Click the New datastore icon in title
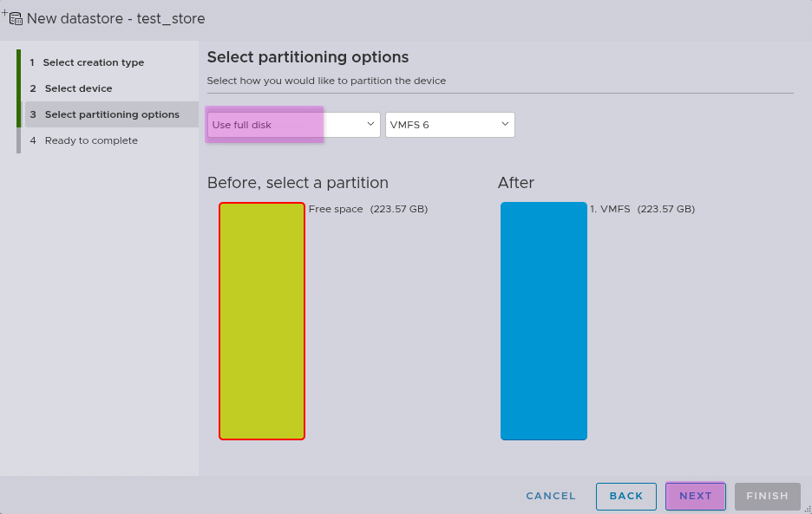Image resolution: width=812 pixels, height=514 pixels. coord(13,17)
